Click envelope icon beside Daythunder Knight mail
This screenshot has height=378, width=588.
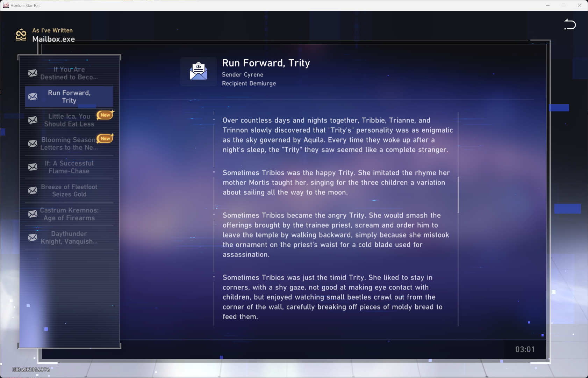point(33,238)
